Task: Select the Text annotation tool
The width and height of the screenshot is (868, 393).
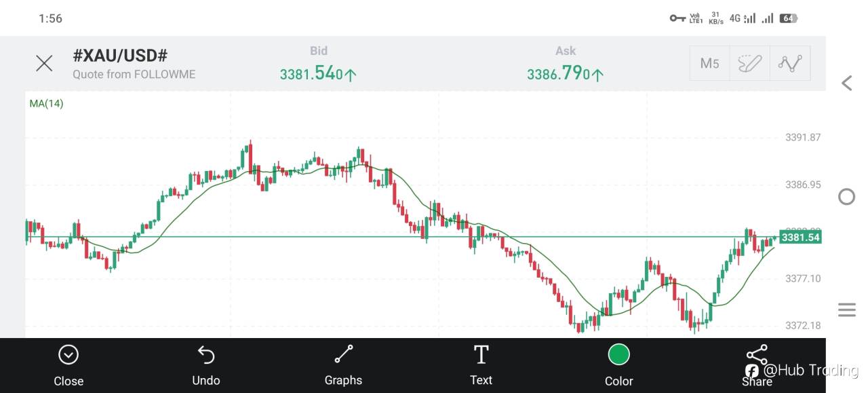Action: coord(481,355)
